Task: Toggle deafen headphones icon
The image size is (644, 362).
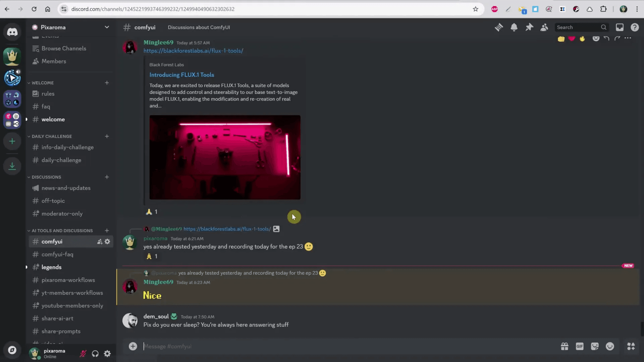Action: click(x=95, y=353)
